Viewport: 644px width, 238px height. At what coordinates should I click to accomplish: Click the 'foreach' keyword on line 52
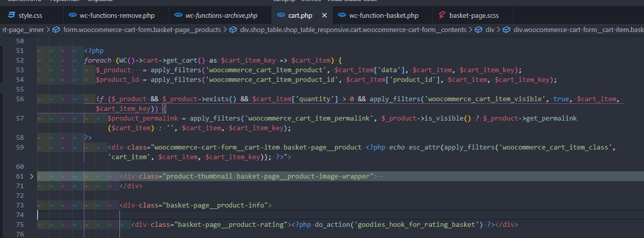click(98, 60)
